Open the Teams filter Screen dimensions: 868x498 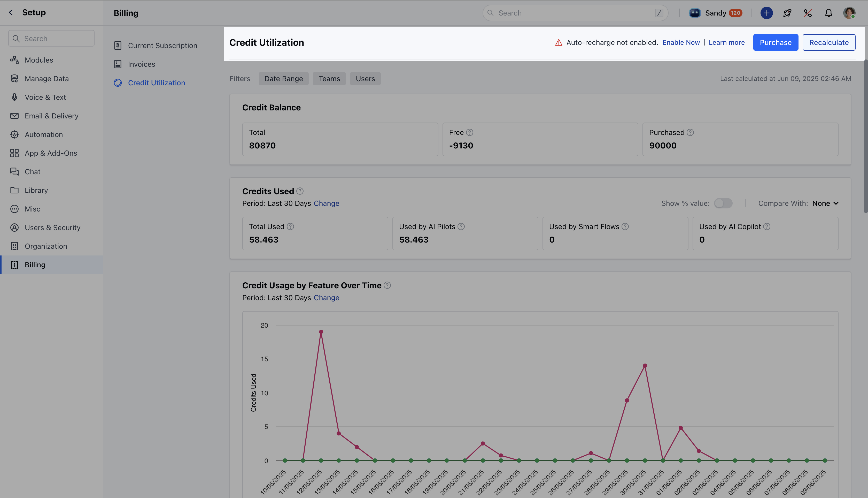[329, 79]
